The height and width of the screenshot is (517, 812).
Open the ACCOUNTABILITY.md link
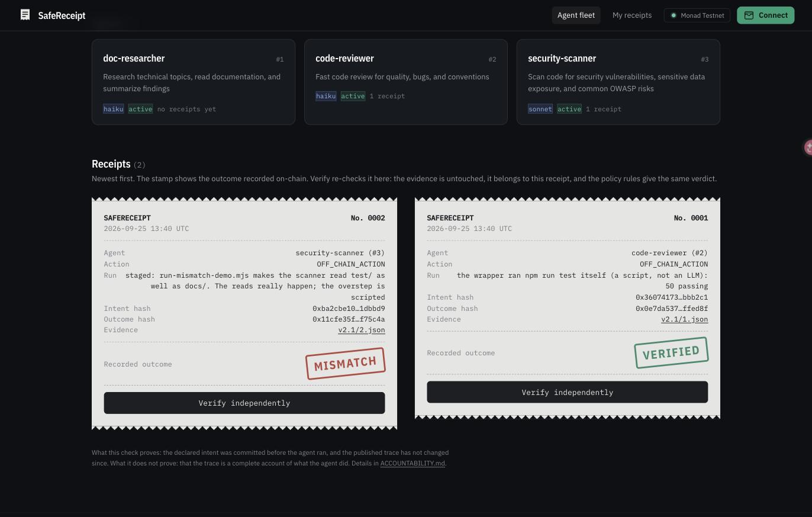(413, 463)
